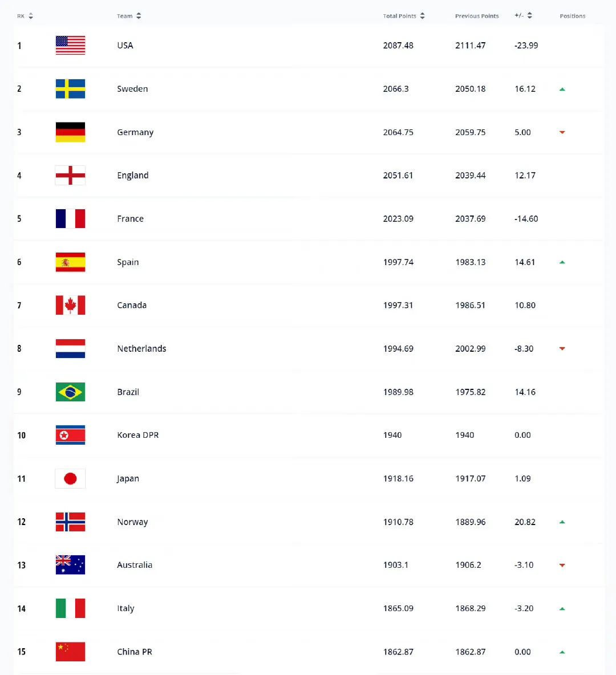Click the Brazil flag icon
The image size is (616, 675).
point(70,392)
